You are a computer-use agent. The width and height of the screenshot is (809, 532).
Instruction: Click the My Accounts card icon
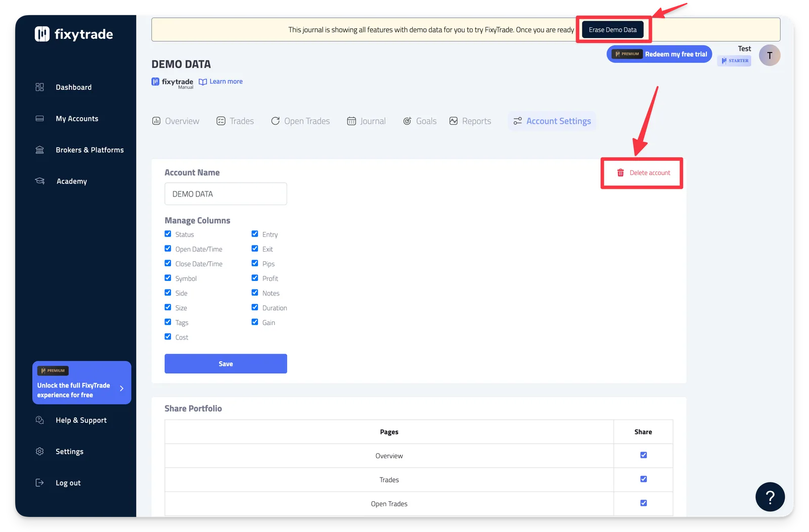[39, 118]
